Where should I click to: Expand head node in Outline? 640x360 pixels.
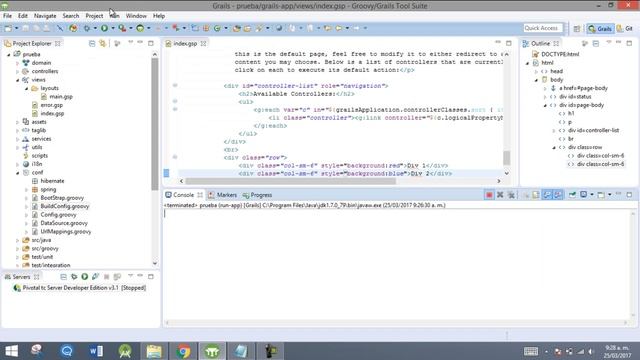pyautogui.click(x=536, y=71)
